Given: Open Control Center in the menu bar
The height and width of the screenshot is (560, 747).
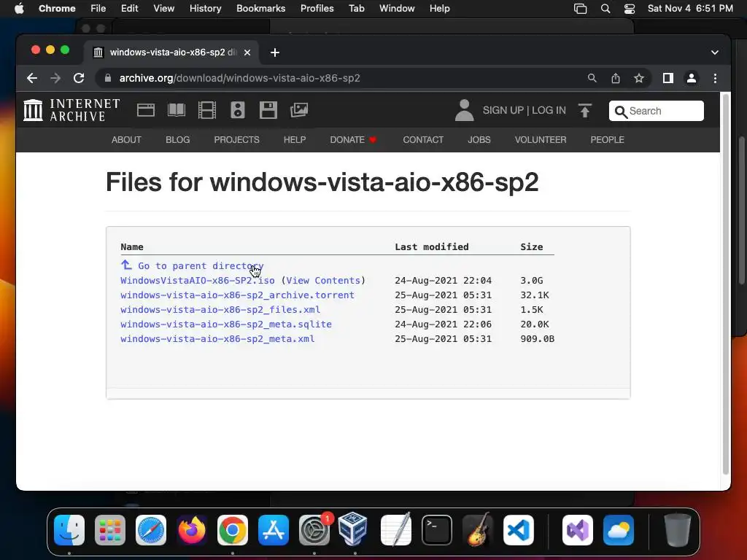Looking at the screenshot, I should (630, 9).
